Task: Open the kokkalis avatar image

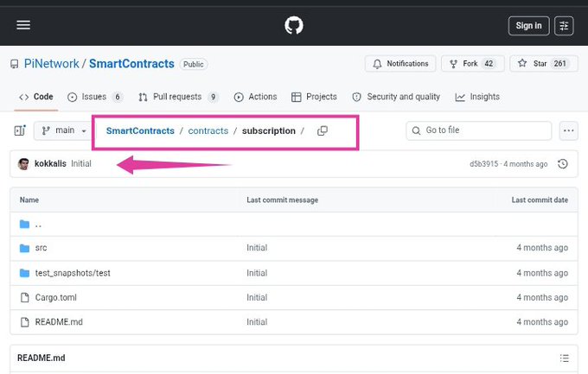Action: coord(23,164)
